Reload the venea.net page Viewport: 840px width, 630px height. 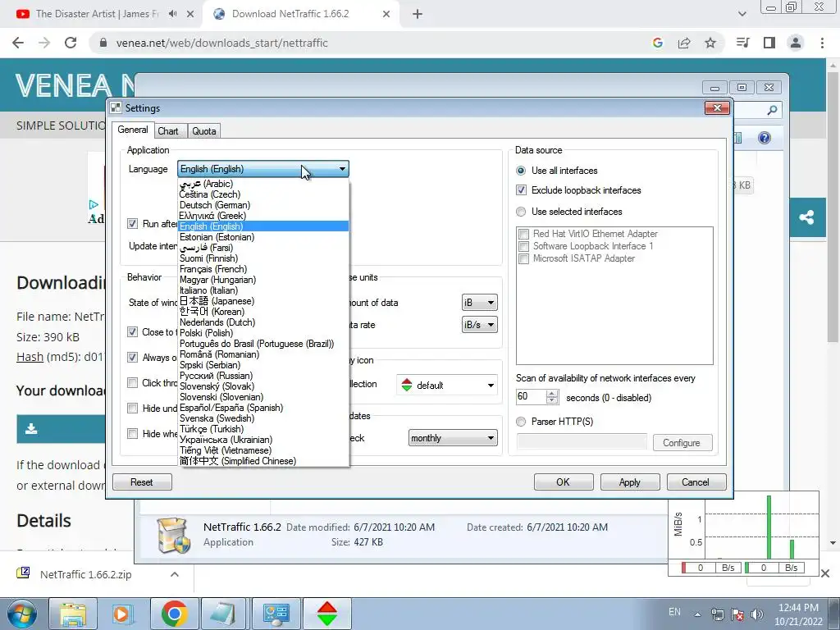point(71,43)
